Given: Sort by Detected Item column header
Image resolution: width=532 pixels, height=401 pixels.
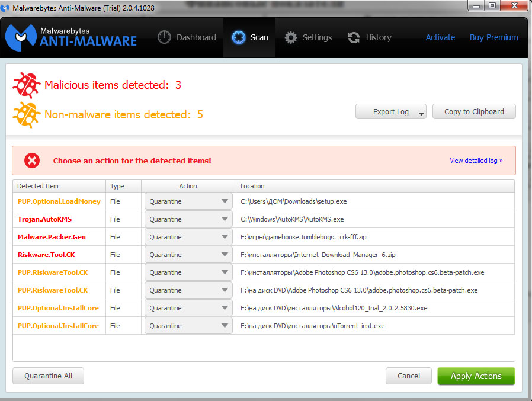Looking at the screenshot, I should pos(59,186).
